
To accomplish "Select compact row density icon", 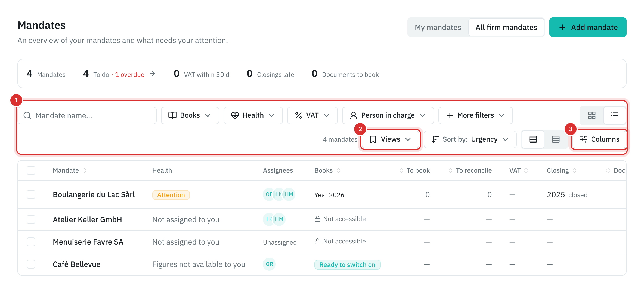I will pos(533,139).
